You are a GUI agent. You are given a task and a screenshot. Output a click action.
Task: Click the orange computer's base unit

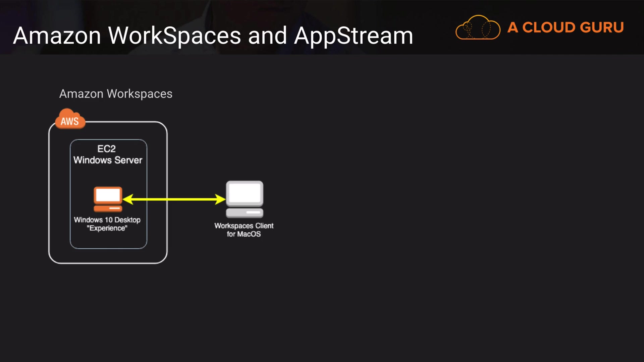tap(108, 208)
